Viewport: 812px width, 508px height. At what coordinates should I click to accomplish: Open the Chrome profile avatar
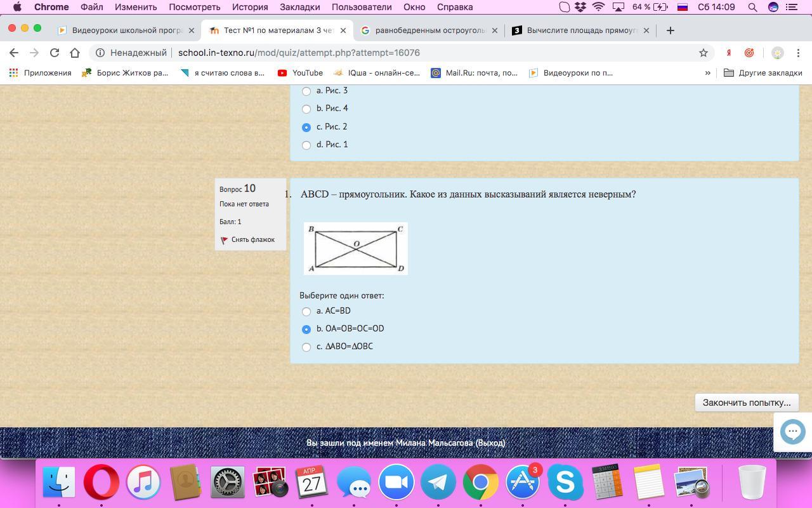[x=777, y=53]
